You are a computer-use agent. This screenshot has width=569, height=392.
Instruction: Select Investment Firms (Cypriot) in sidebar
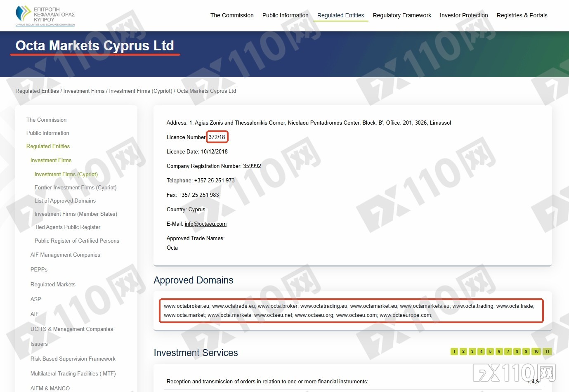pos(66,174)
